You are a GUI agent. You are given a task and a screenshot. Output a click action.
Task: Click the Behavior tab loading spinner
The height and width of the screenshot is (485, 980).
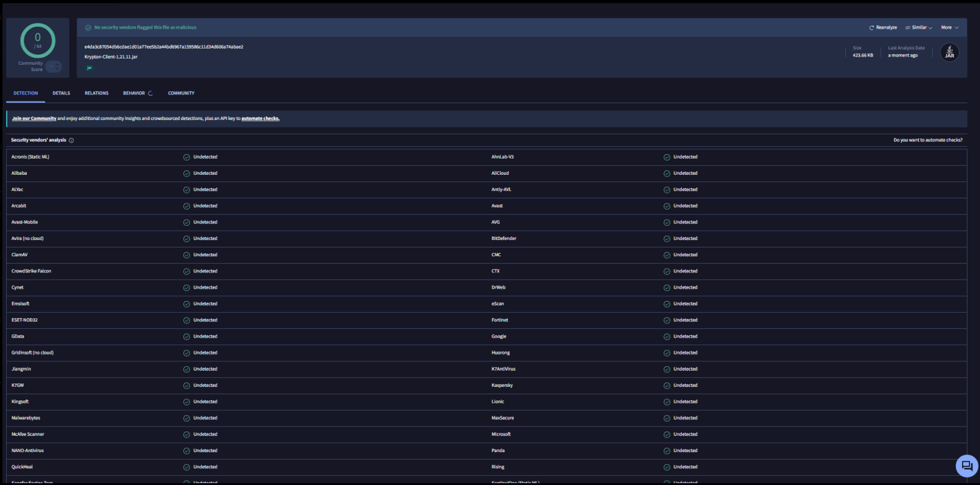click(150, 93)
